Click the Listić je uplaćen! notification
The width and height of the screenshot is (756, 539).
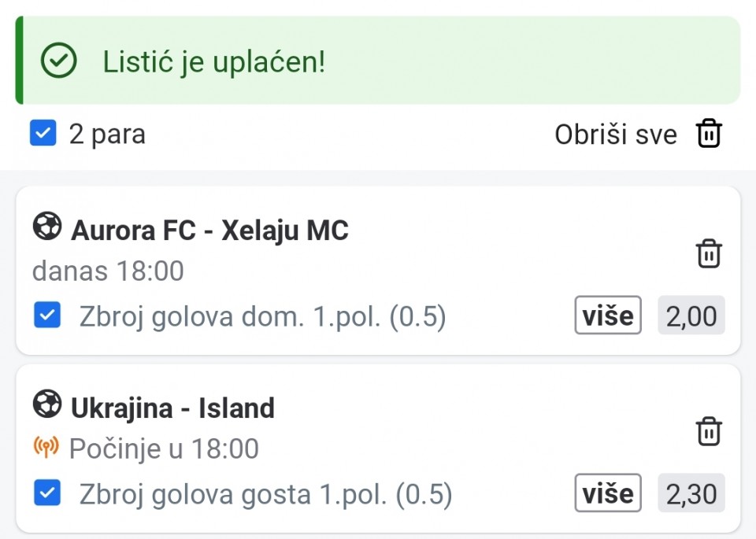(214, 61)
